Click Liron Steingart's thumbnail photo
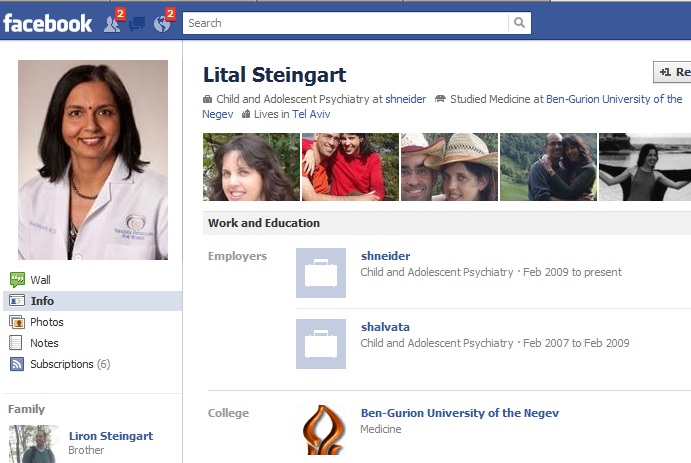Viewport: 691px width, 463px height. 33,444
